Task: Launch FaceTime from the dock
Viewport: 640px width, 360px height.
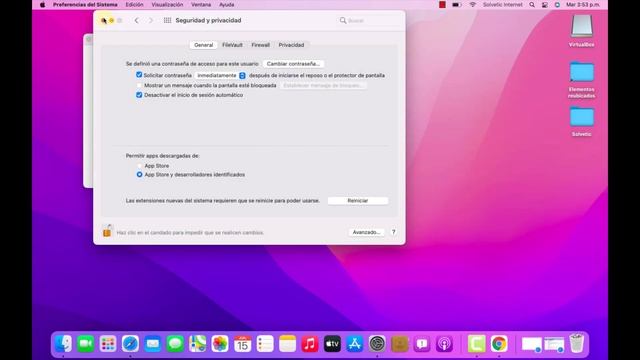Action: pyautogui.click(x=86, y=344)
